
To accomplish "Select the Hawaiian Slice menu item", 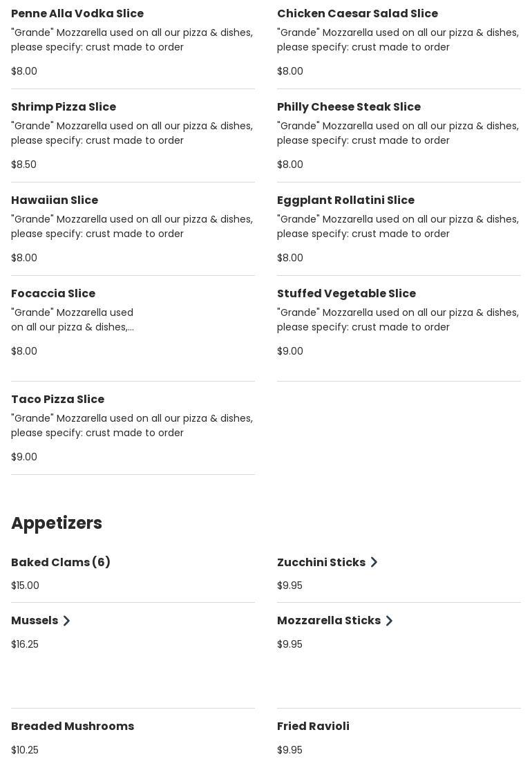I will (x=55, y=200).
